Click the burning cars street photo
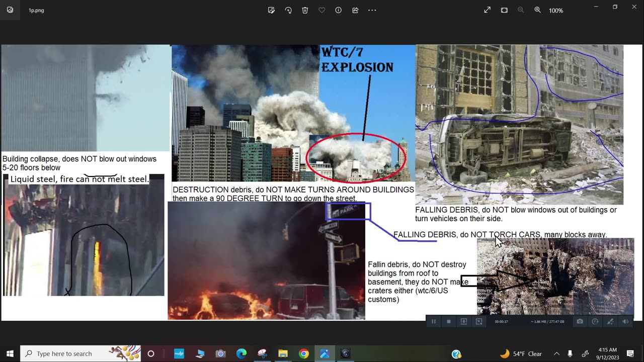Screen dimensions: 644x362 click(266, 261)
